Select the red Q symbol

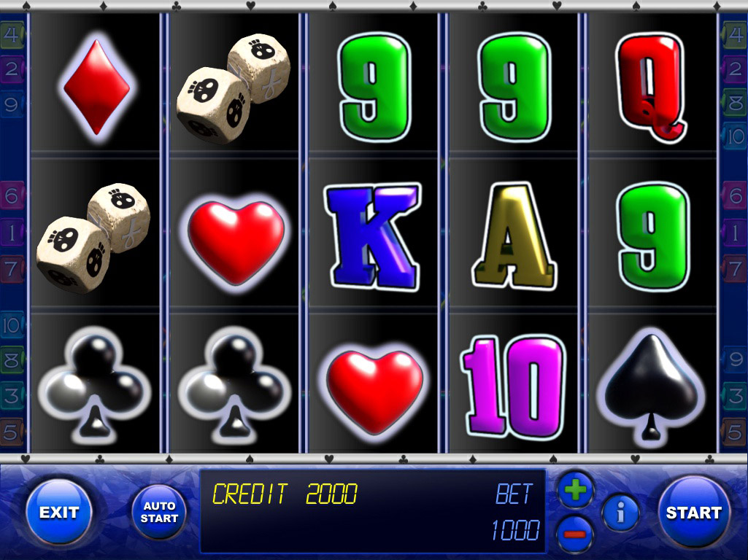coord(652,87)
